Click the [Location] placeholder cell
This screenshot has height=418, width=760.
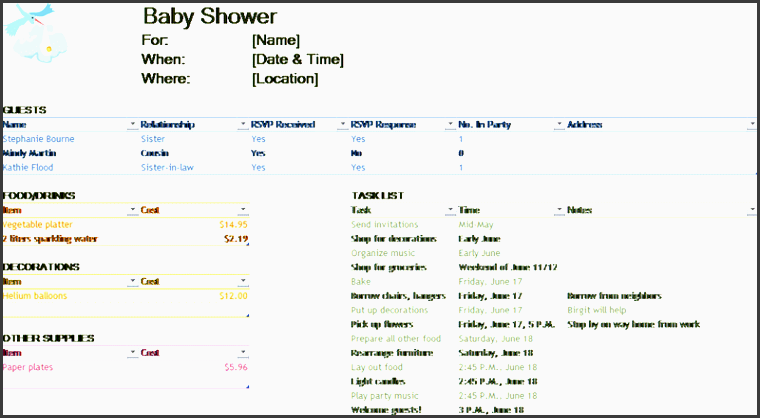[285, 79]
